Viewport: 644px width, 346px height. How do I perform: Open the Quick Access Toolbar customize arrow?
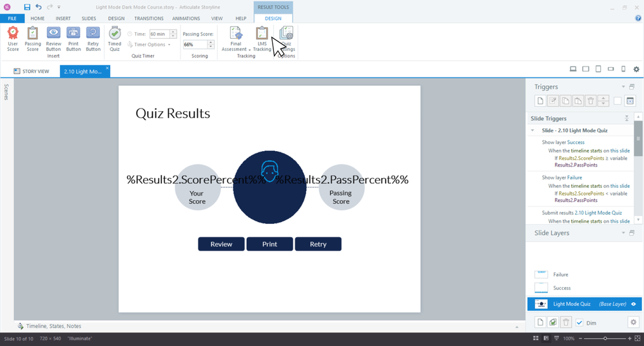[x=59, y=7]
